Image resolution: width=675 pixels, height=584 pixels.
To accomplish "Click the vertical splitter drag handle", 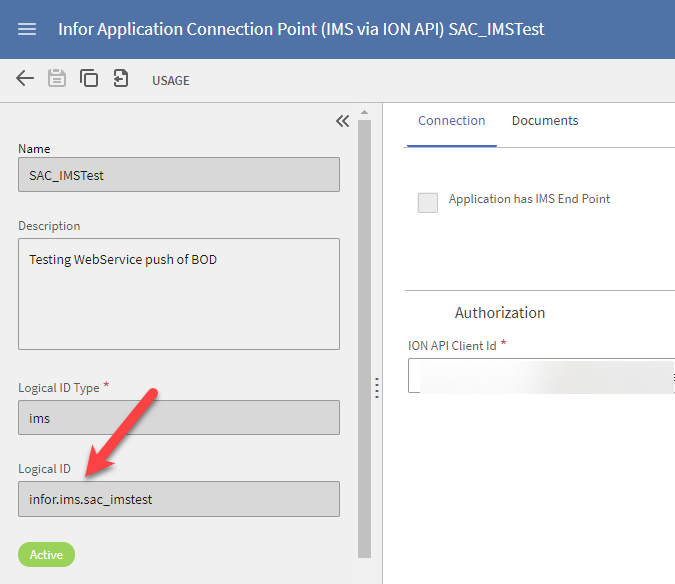I will coord(377,387).
